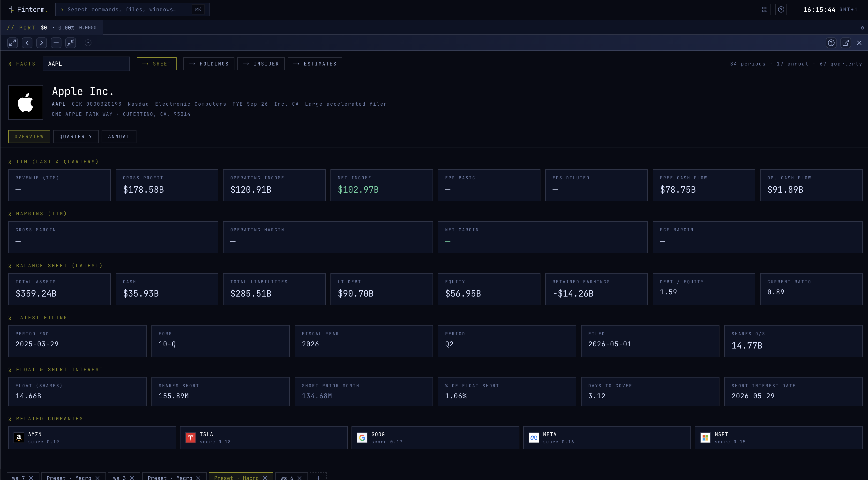The height and width of the screenshot is (480, 868).
Task: Click the // PORT portfolio ticker strip
Action: [52, 28]
